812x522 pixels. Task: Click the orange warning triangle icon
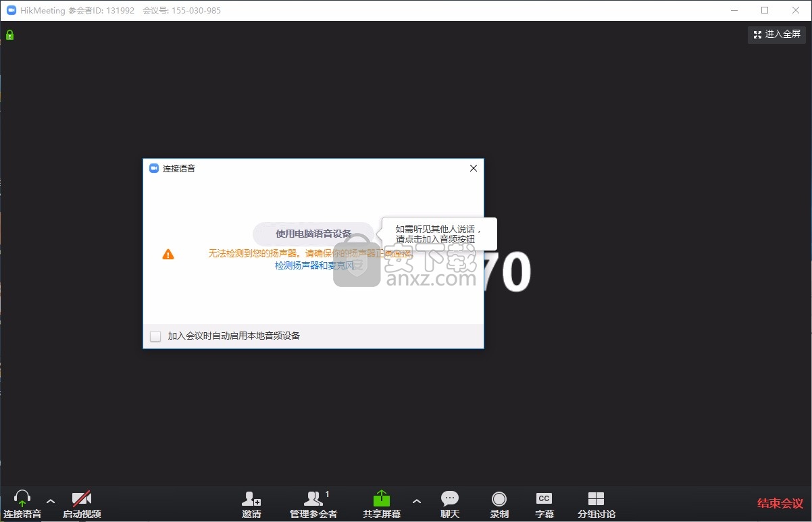pos(168,254)
